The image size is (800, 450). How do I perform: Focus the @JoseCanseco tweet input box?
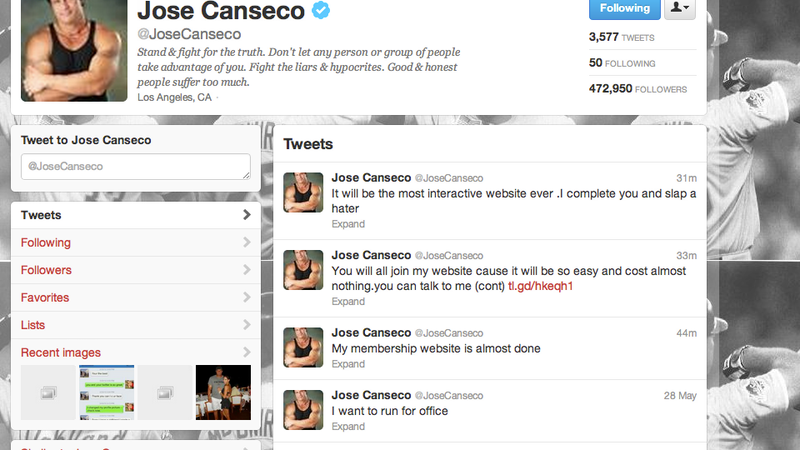tap(136, 166)
